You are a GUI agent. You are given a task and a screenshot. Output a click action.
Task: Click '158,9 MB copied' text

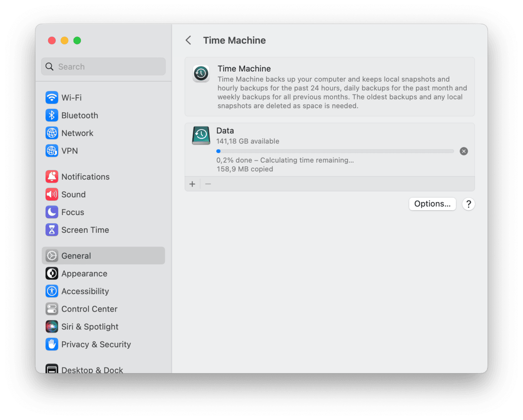245,169
